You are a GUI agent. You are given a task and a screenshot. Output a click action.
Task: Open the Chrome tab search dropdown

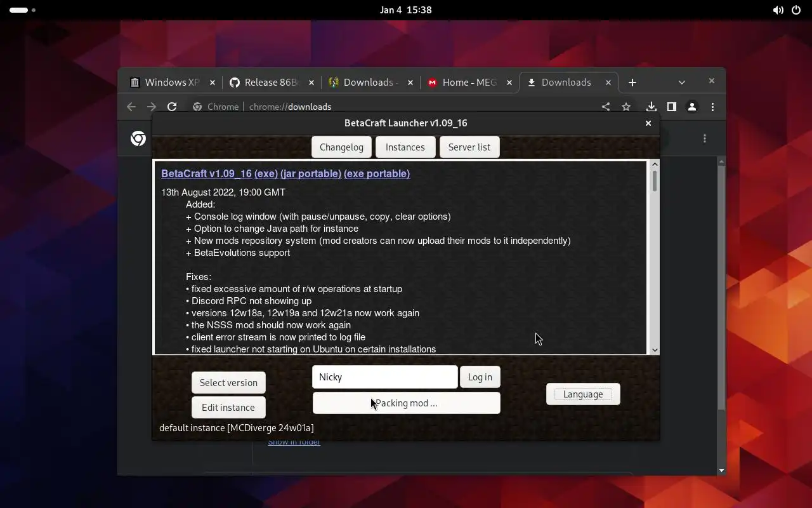click(x=682, y=83)
